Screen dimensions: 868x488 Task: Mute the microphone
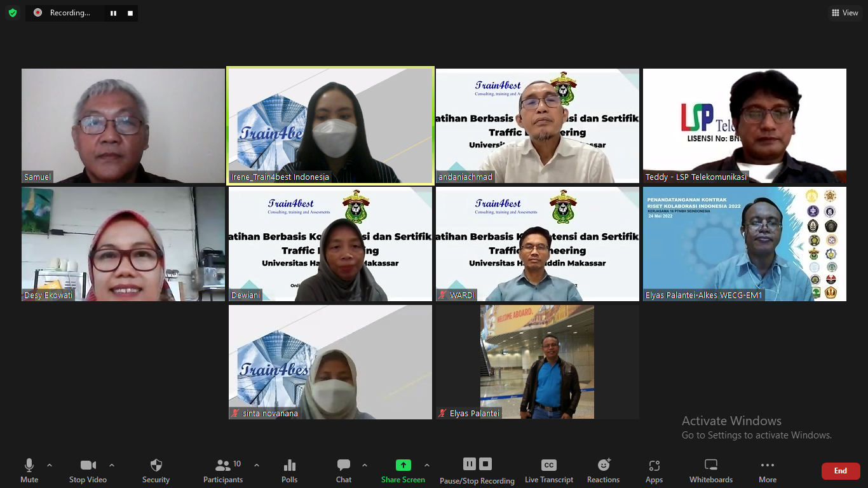[x=29, y=471]
